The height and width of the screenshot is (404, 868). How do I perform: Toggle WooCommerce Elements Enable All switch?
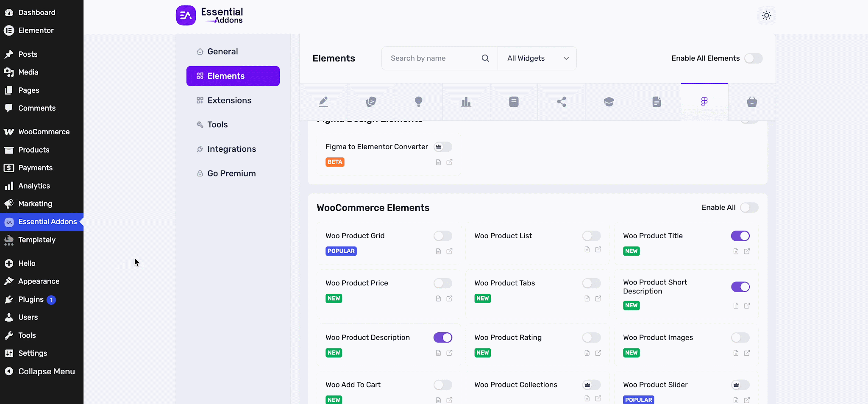click(x=749, y=208)
